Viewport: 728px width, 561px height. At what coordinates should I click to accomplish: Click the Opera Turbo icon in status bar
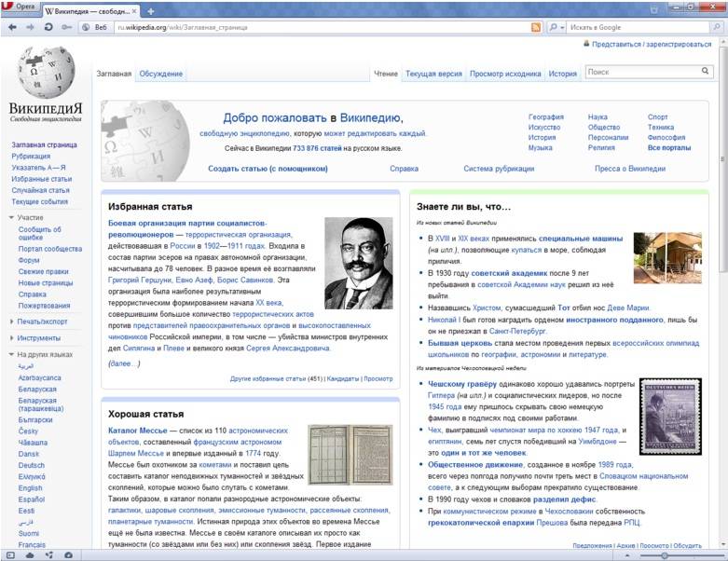point(68,555)
